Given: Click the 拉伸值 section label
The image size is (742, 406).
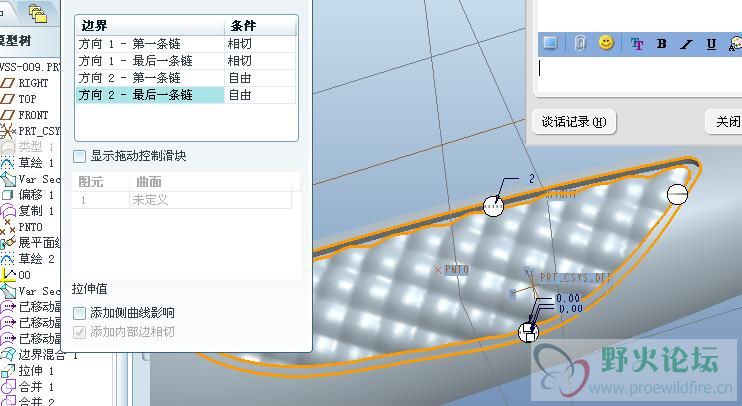Looking at the screenshot, I should click(89, 289).
